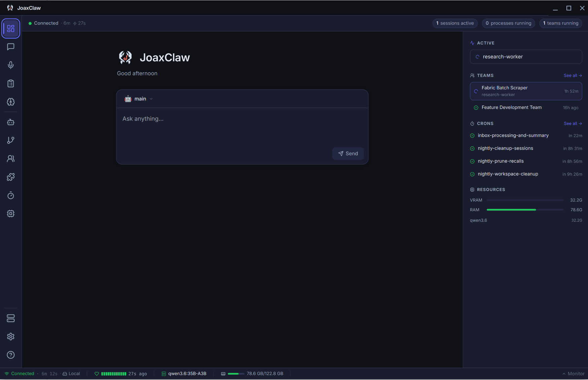Expand the main agent dropdown
The image size is (588, 380).
click(x=139, y=99)
